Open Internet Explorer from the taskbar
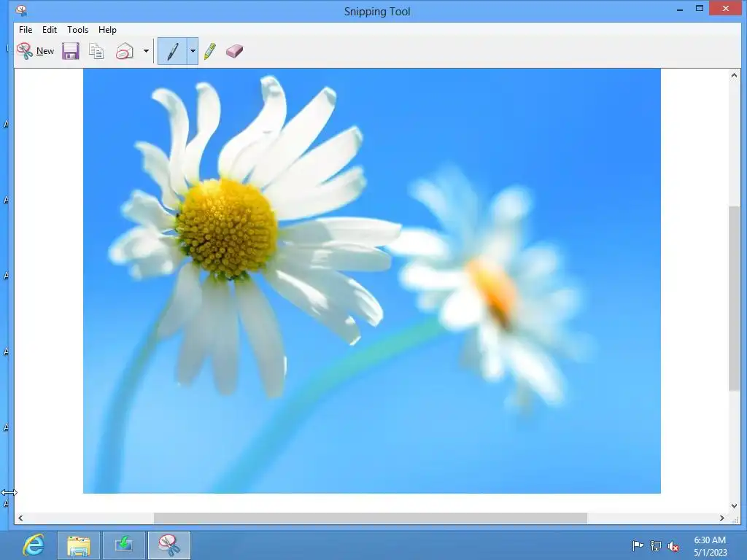The image size is (747, 560). [34, 545]
